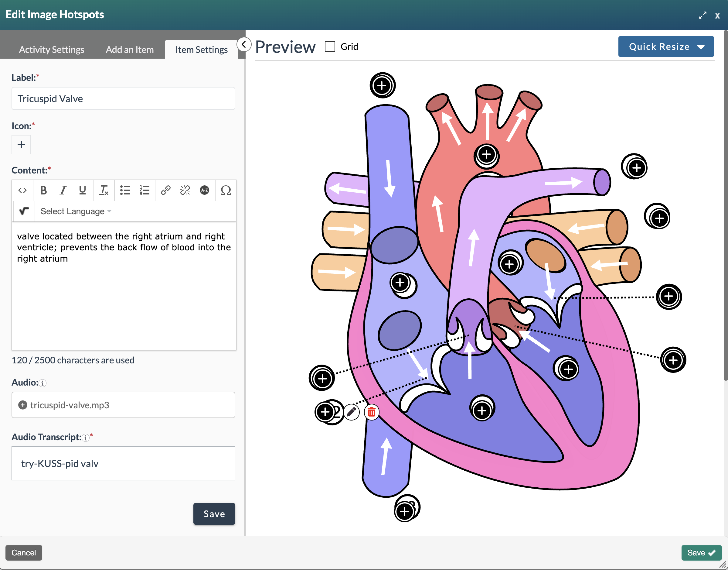Screen dimensions: 728x570
Task: Click the green Save button at bottom
Action: [701, 553]
